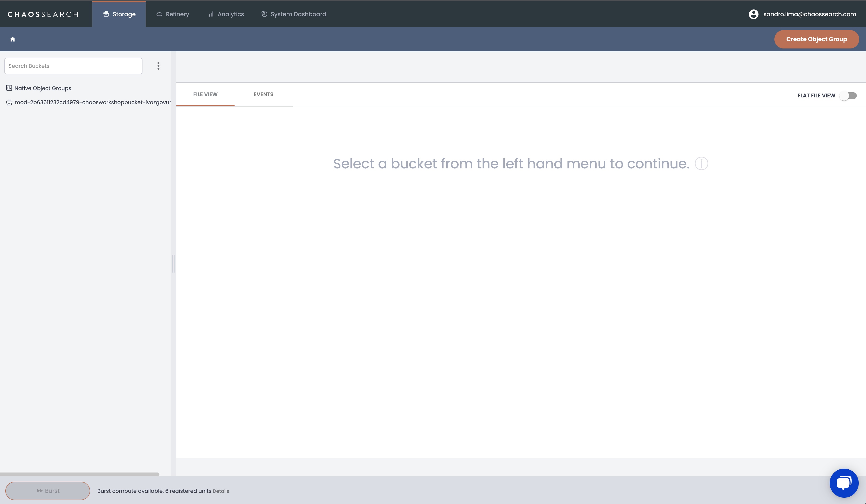This screenshot has height=504, width=866.
Task: Open the chat support bubble
Action: coord(844,483)
